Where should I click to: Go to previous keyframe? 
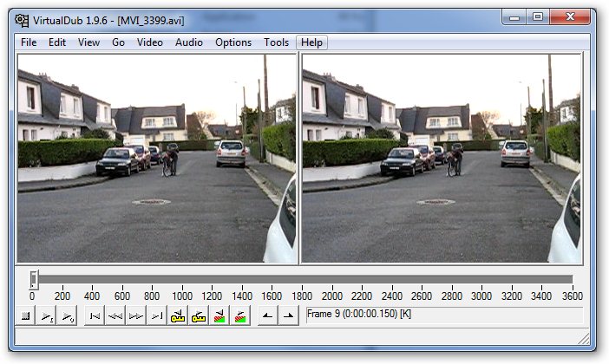[x=178, y=315]
